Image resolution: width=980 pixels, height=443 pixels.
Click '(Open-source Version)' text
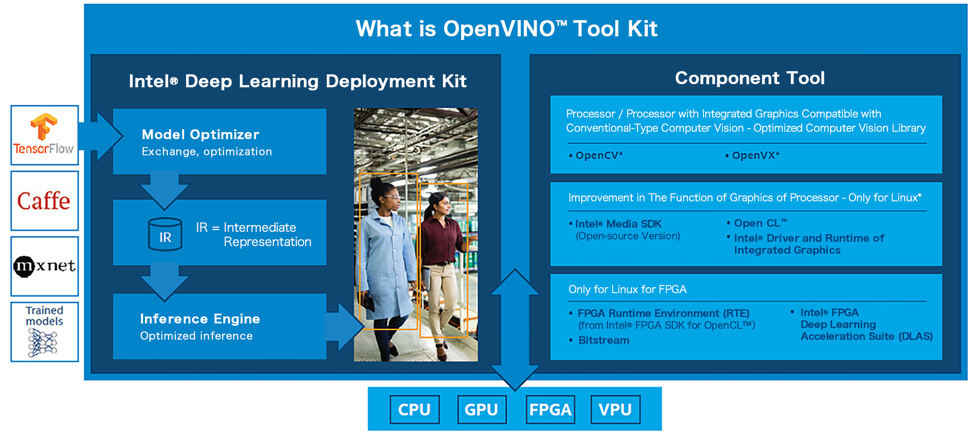[x=628, y=236]
